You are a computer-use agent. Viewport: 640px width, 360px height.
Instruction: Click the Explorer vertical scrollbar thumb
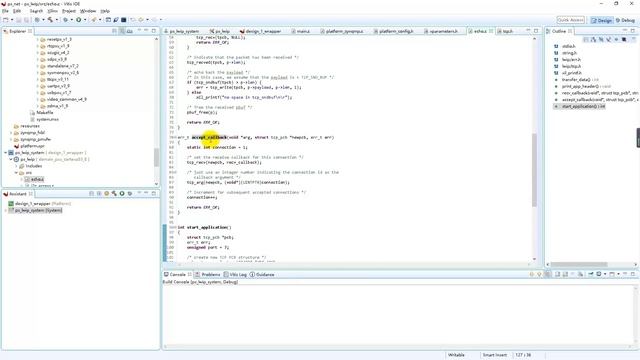[156, 157]
